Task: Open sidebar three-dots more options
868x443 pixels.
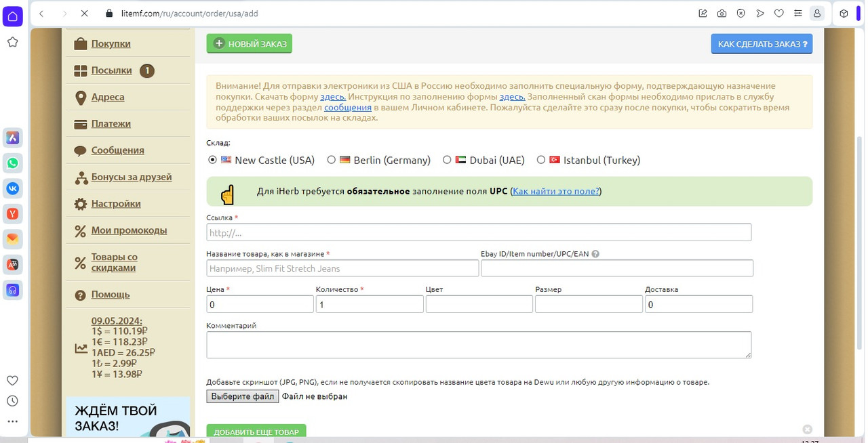Action: pos(12,421)
